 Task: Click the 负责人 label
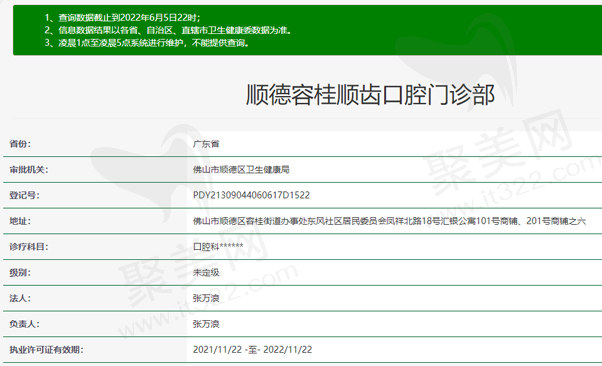(x=24, y=324)
